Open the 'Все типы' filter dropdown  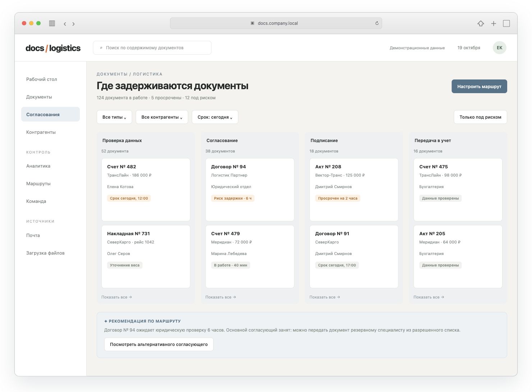click(x=114, y=117)
